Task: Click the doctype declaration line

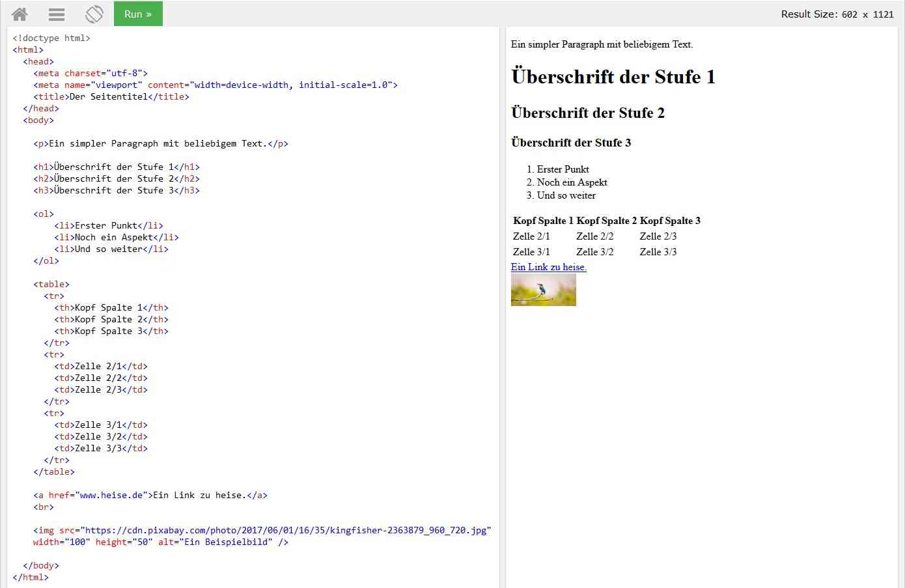Action: (52, 38)
